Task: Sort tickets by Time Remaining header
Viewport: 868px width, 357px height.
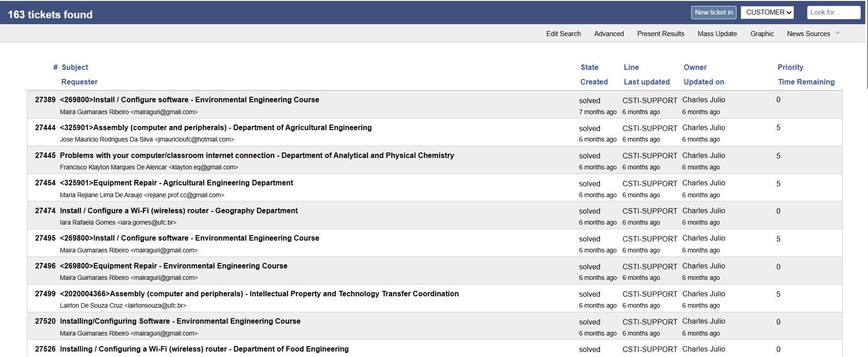Action: tap(806, 82)
